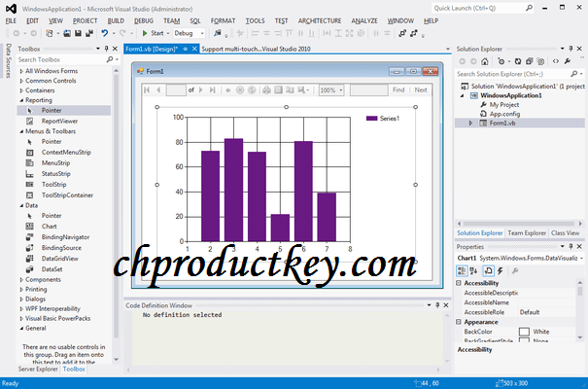
Task: Select the ToolStripContainer toolbox control
Action: tap(67, 195)
